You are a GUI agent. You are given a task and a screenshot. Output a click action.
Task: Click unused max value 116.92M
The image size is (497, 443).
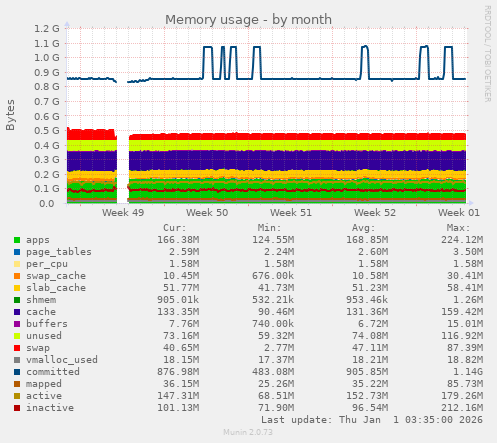pyautogui.click(x=462, y=336)
